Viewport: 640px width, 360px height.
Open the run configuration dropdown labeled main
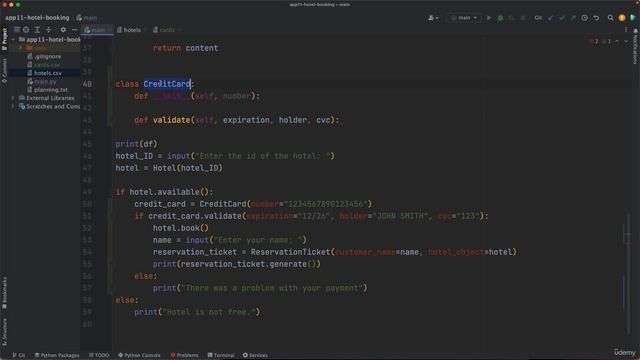point(464,18)
